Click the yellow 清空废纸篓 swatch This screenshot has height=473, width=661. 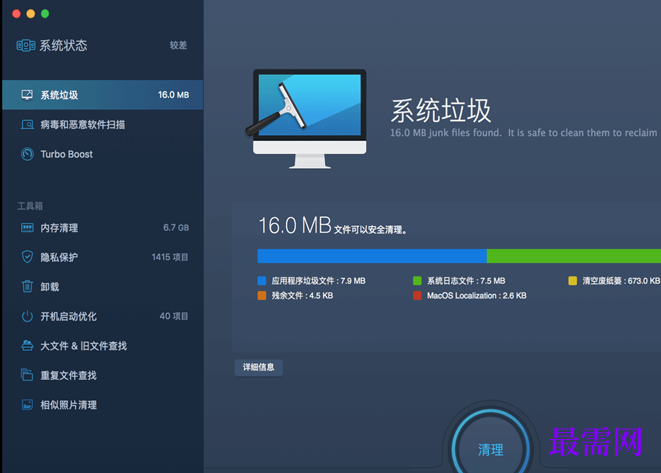click(572, 281)
